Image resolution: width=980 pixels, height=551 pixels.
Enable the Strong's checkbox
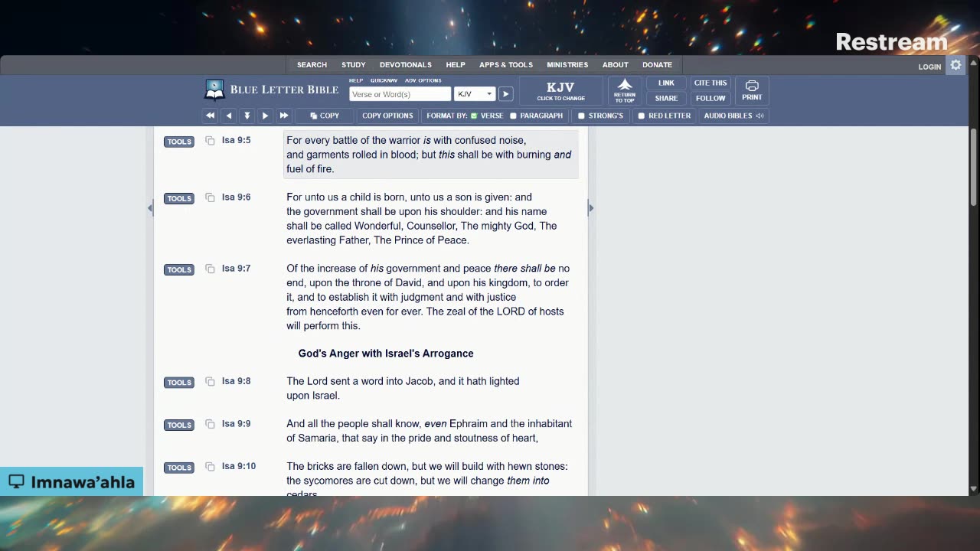[581, 116]
